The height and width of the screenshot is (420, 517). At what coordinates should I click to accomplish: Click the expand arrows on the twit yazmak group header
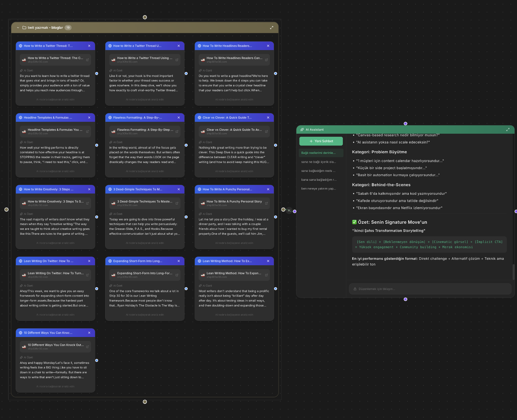click(x=272, y=27)
